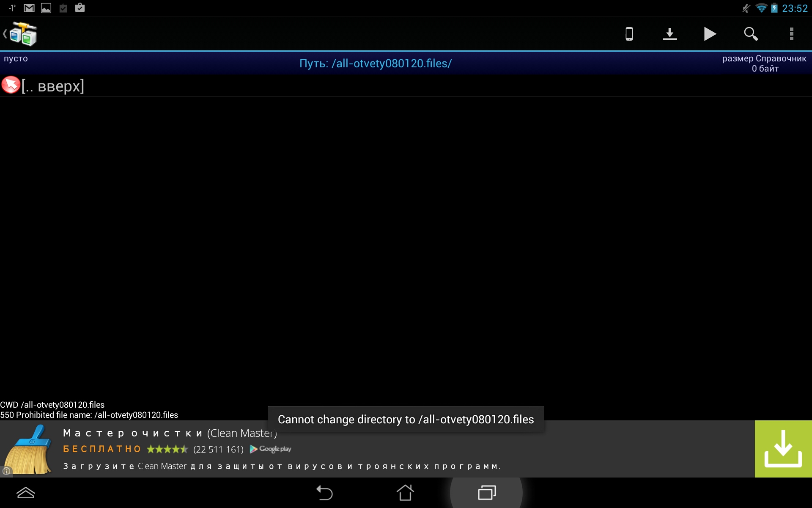This screenshot has width=812, height=508.
Task: Tap green download button in the ad
Action: tap(783, 449)
